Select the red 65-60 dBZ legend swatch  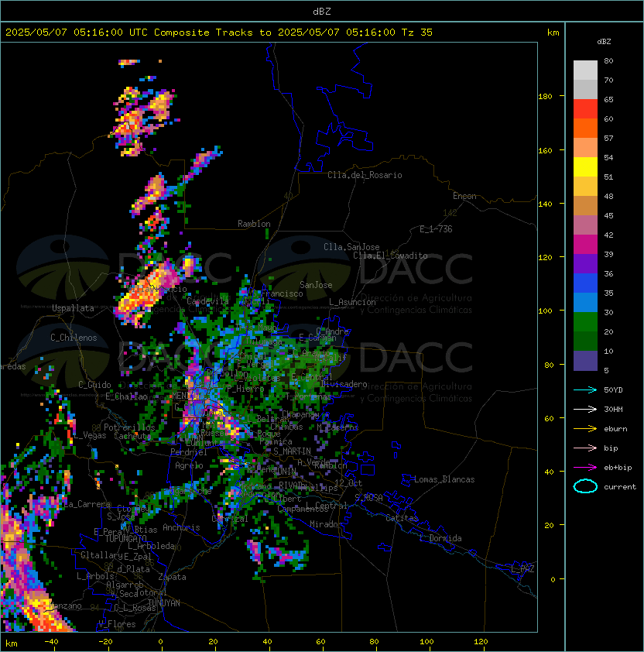point(585,109)
